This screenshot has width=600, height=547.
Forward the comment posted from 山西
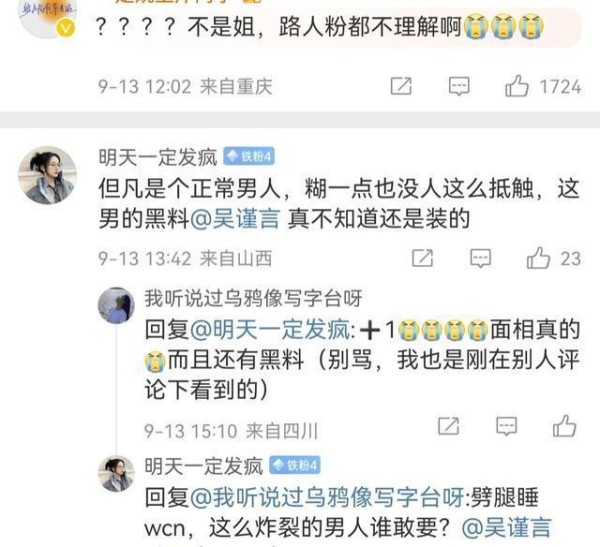coord(422,258)
